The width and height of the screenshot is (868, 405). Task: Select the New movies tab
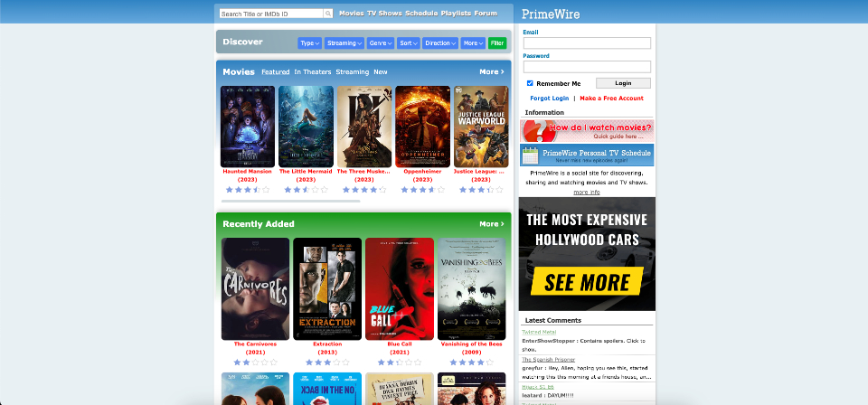pyautogui.click(x=381, y=72)
